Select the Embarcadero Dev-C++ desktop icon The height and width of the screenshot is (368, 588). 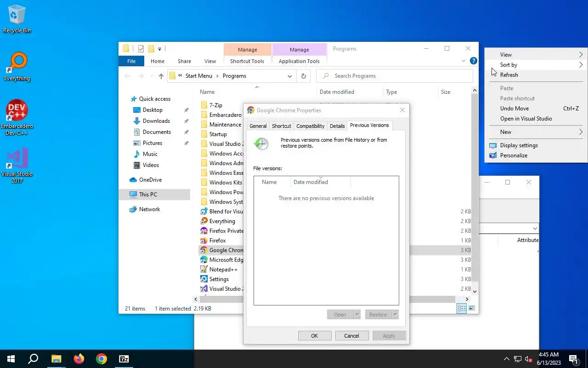pyautogui.click(x=17, y=118)
